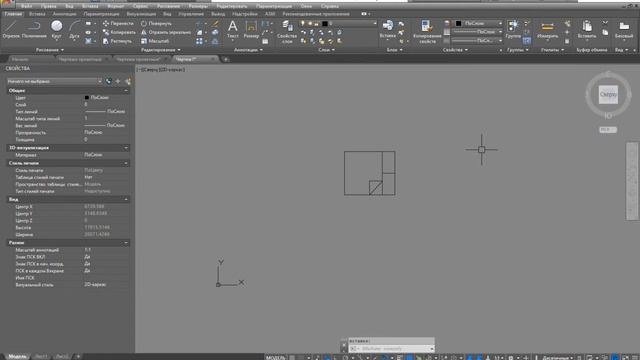Click select objects icon in Свойства panel

(118, 81)
